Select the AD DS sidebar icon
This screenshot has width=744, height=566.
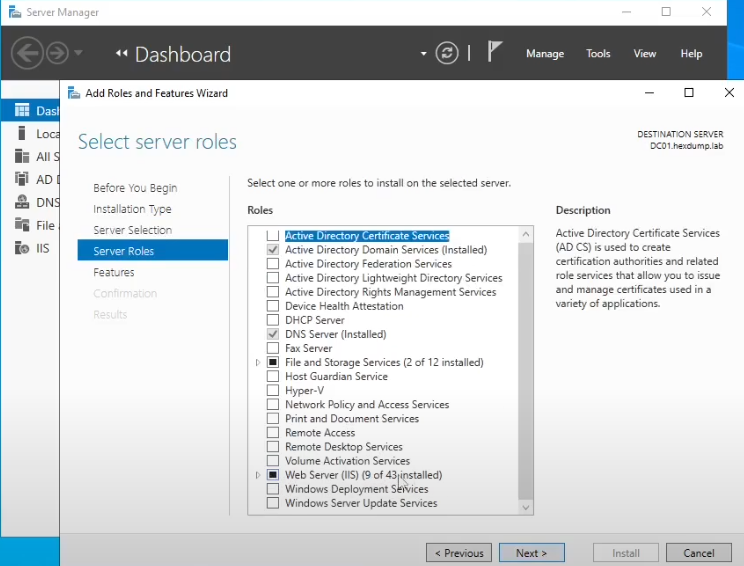click(21, 179)
